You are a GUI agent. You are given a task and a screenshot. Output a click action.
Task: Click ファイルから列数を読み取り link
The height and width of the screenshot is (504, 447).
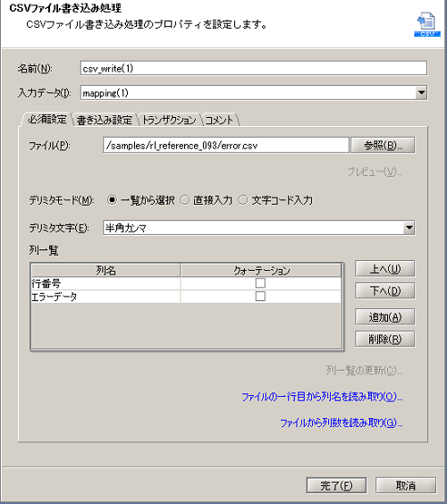342,423
